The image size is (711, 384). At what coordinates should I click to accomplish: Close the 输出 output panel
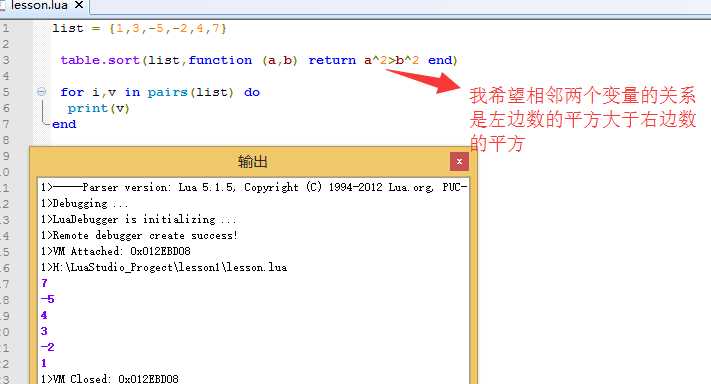(x=459, y=161)
